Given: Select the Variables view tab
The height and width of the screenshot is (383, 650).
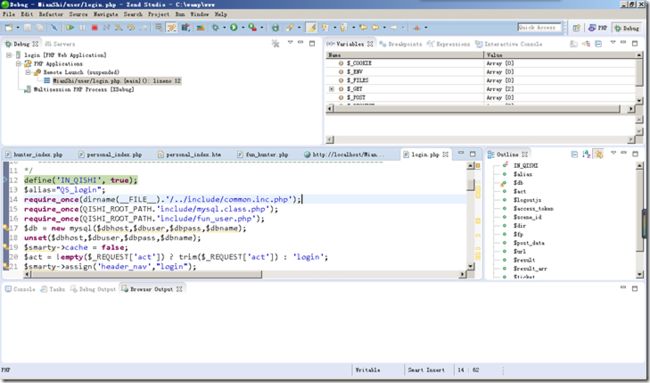Looking at the screenshot, I should tap(350, 44).
